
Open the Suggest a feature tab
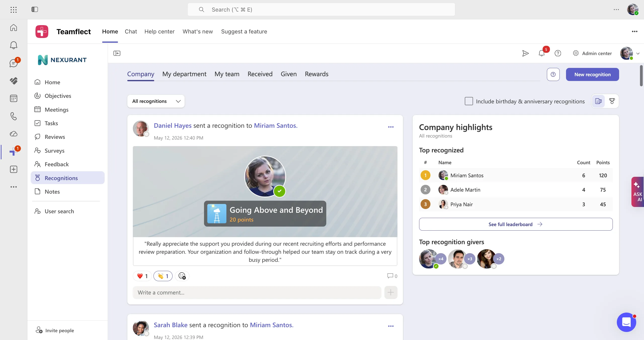(x=244, y=31)
